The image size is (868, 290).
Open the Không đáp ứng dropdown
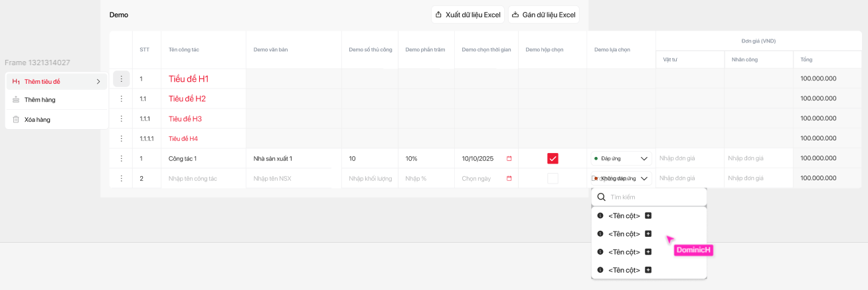(644, 178)
